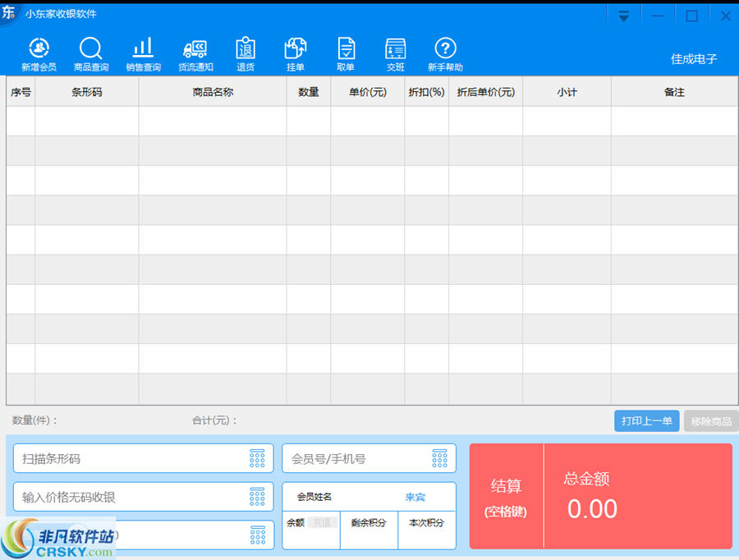Focus the 扫描条形码 input field
739x560 pixels.
coord(143,458)
